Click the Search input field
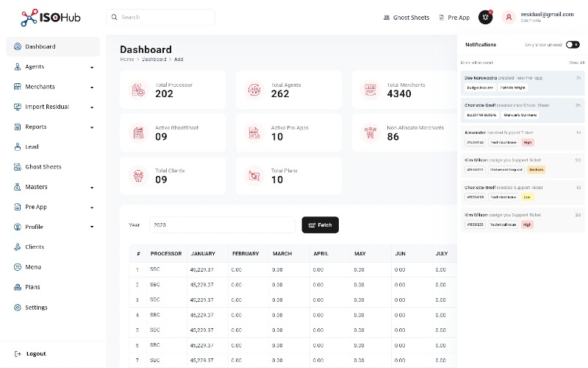The height and width of the screenshot is (368, 588). pos(160,17)
